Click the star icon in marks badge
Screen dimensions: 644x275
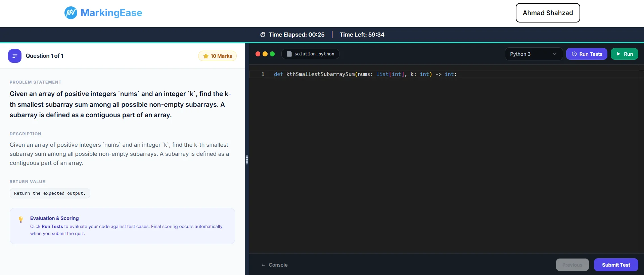click(206, 56)
